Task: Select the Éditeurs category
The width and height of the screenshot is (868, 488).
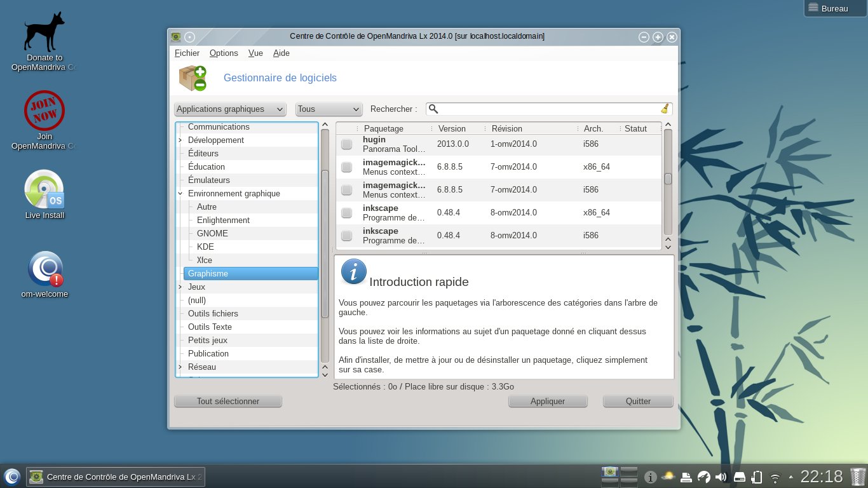Action: coord(203,154)
